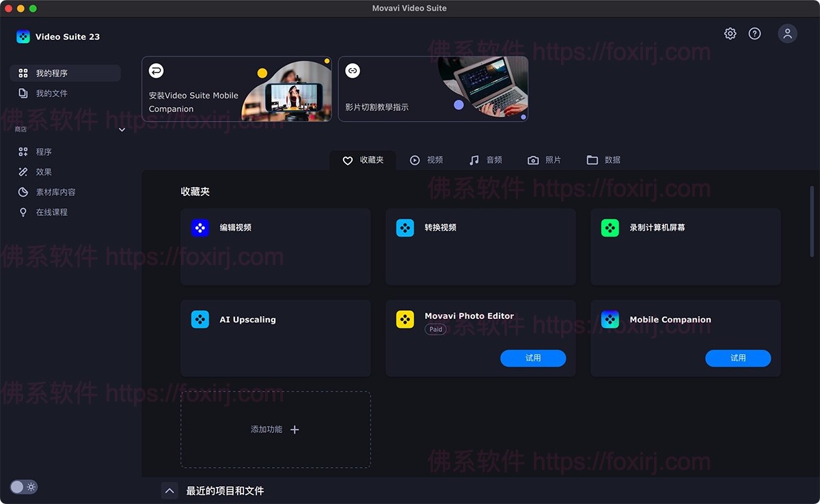This screenshot has width=820, height=504.
Task: Expand 最近的项目和文件 panel
Action: (169, 490)
